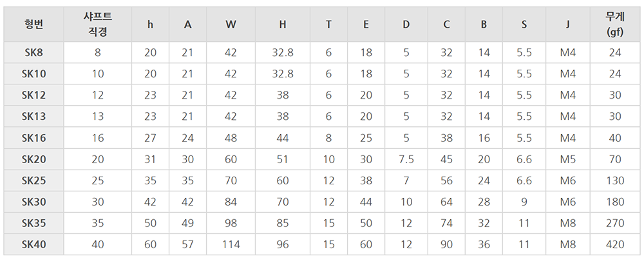
Task: Click the 420 weight value
Action: tap(615, 245)
